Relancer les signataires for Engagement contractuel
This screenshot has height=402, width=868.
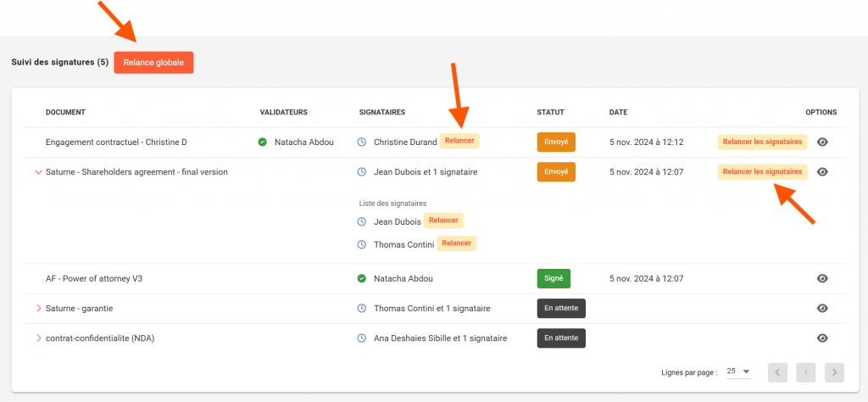click(x=762, y=142)
